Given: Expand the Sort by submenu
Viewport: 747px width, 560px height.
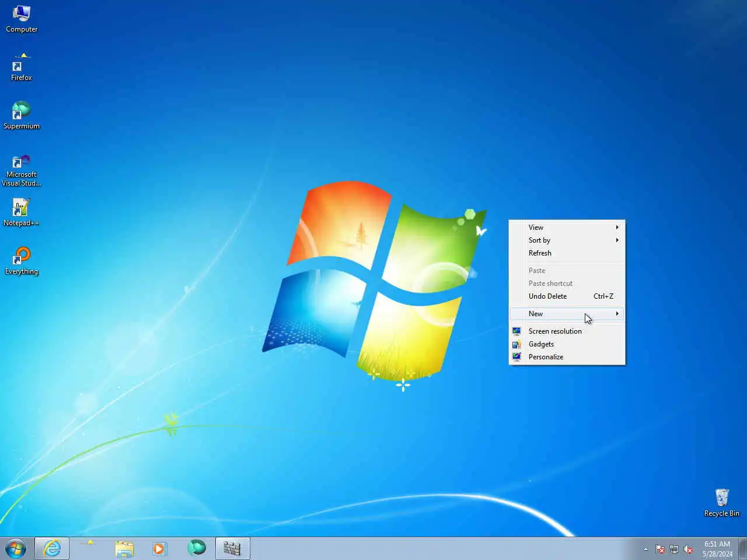Looking at the screenshot, I should click(567, 240).
